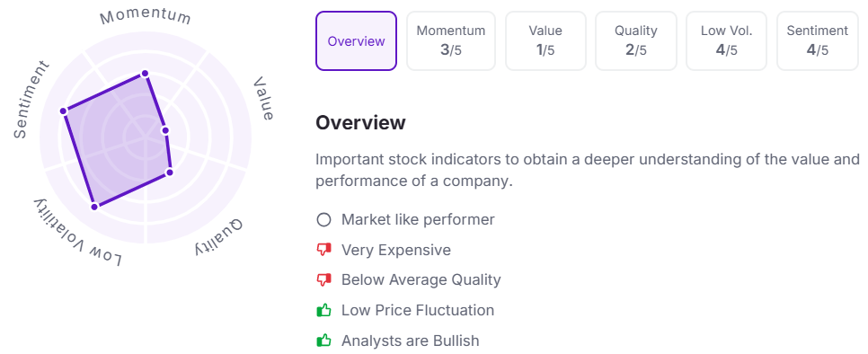
Task: Click the thumbs-down icon beside Below Average Quality
Action: pyautogui.click(x=323, y=280)
